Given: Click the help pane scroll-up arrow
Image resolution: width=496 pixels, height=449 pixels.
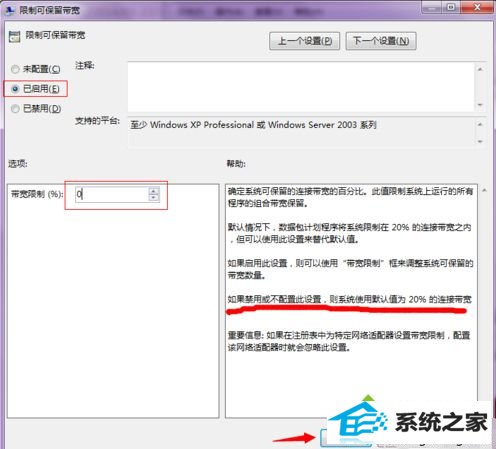Looking at the screenshot, I should coord(485,190).
